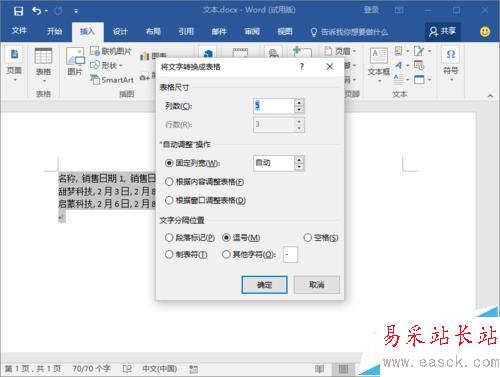
Task: Insert a picture with 图片 icon
Action: pyautogui.click(x=75, y=62)
